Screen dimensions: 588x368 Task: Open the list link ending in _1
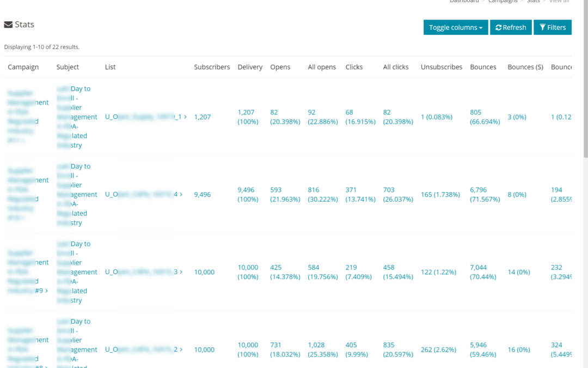tap(146, 117)
